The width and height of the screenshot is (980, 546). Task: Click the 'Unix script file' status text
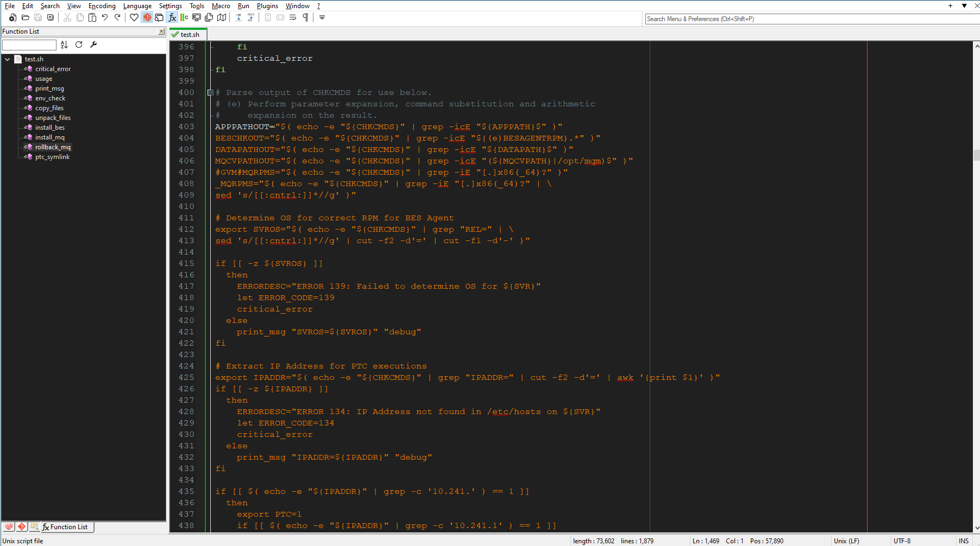point(23,541)
